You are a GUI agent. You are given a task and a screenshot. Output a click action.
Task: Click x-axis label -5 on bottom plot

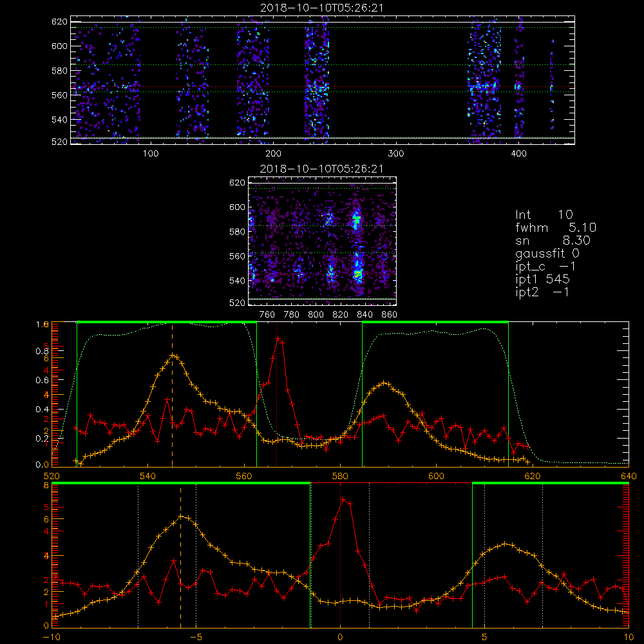coord(196,638)
